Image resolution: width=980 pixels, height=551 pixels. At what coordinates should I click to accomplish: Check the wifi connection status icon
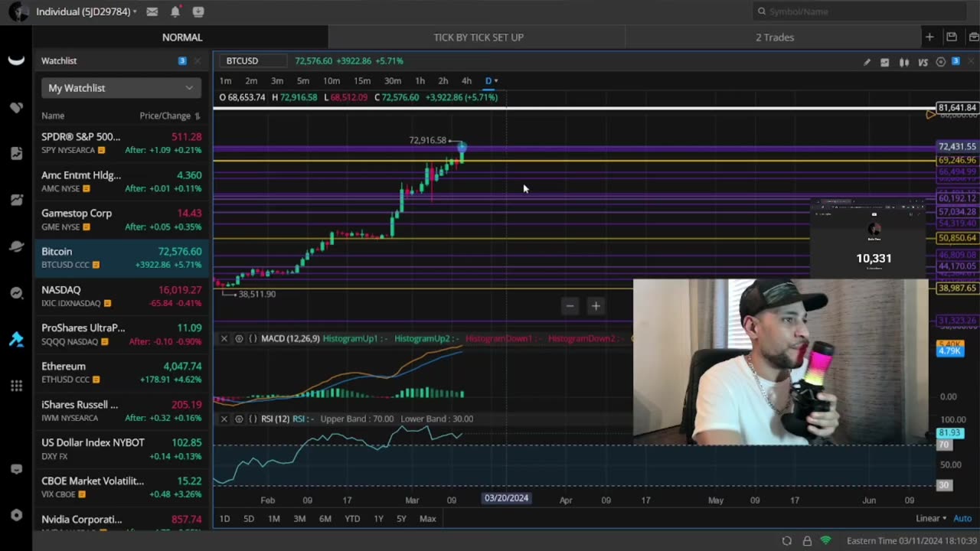pyautogui.click(x=825, y=540)
